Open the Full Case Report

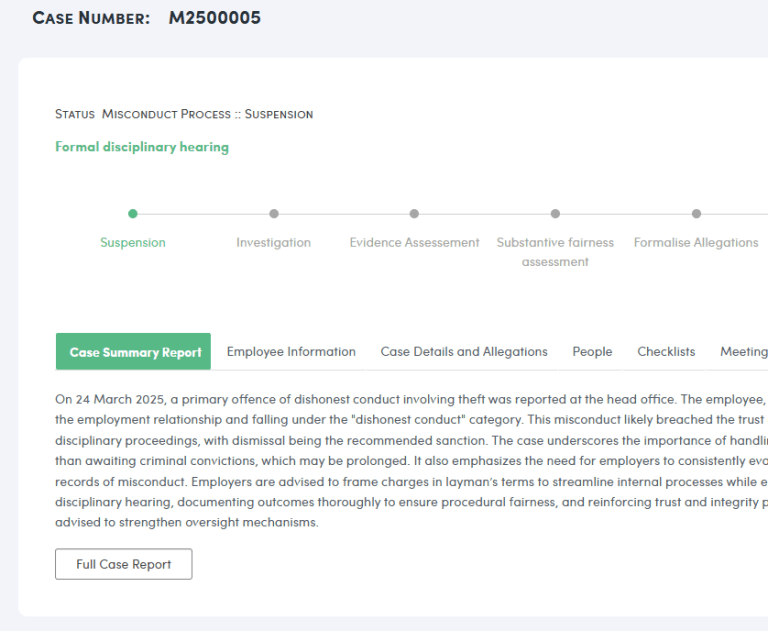coord(123,564)
